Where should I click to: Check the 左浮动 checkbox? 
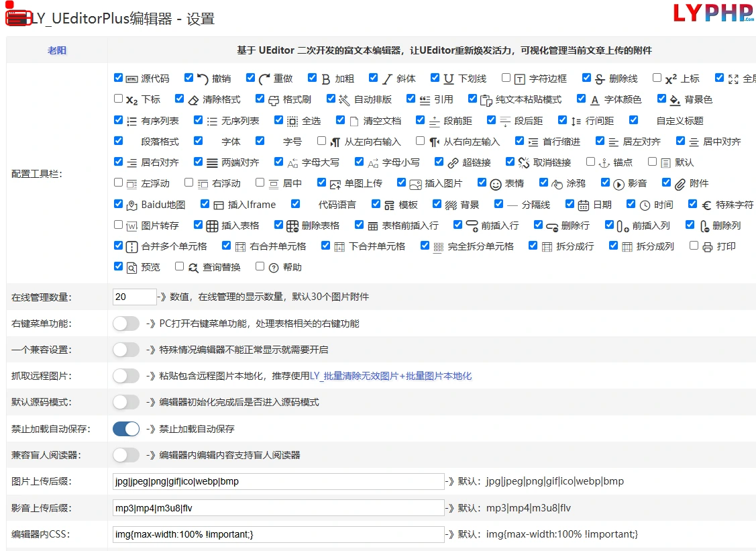[118, 183]
